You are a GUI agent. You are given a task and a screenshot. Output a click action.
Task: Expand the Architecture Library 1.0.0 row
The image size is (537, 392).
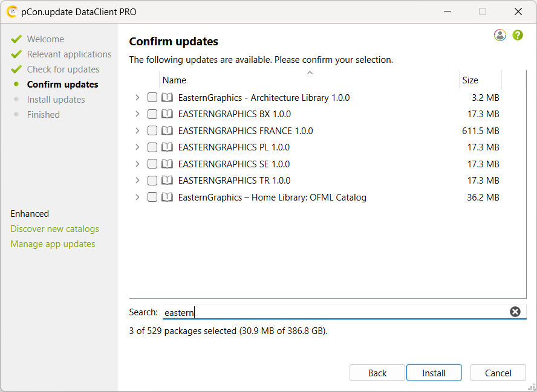click(137, 97)
